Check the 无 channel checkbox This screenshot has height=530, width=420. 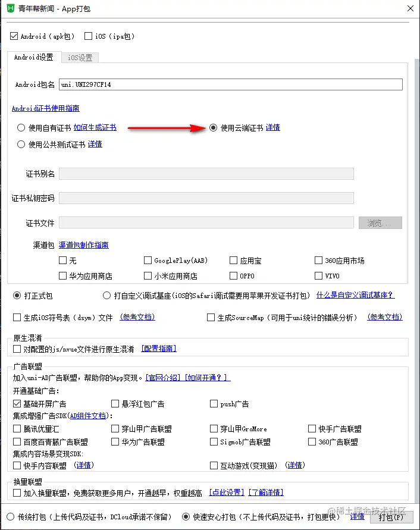[62, 261]
